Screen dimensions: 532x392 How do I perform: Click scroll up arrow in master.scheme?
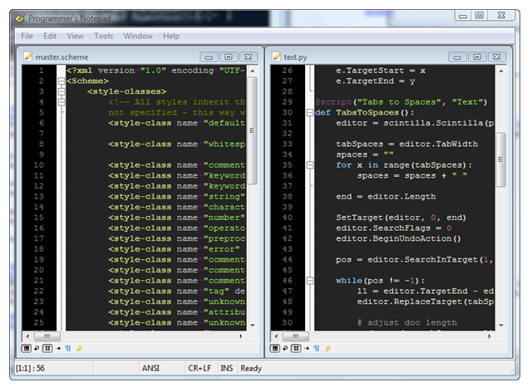tap(253, 71)
